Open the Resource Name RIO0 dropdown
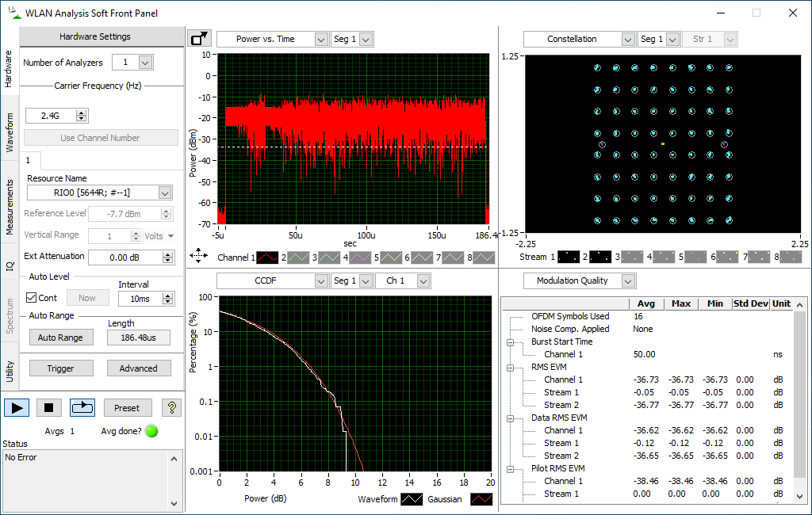The image size is (812, 515). click(165, 193)
